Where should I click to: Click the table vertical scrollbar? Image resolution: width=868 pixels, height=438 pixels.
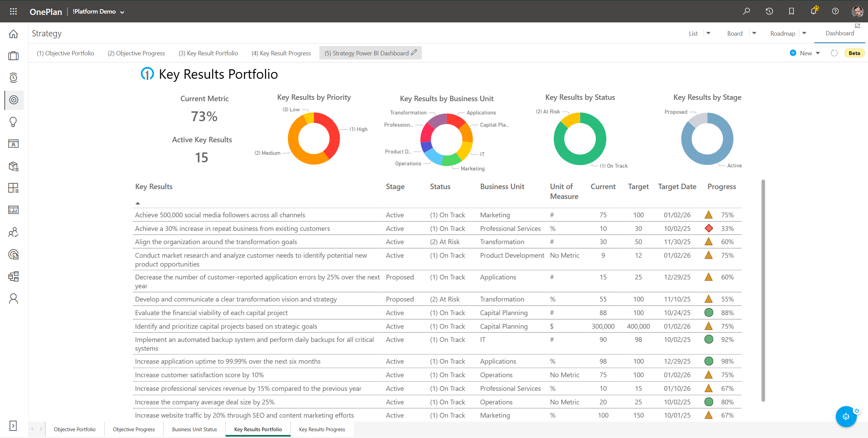(763, 290)
